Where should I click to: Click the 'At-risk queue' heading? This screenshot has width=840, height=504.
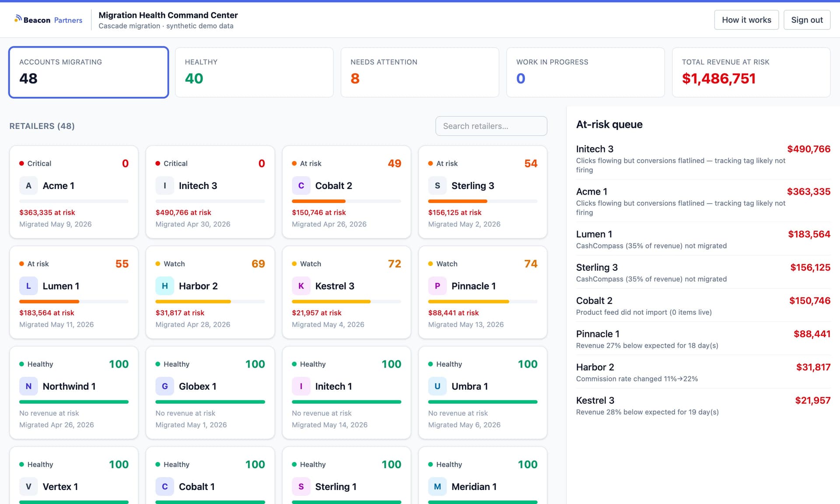(x=609, y=125)
